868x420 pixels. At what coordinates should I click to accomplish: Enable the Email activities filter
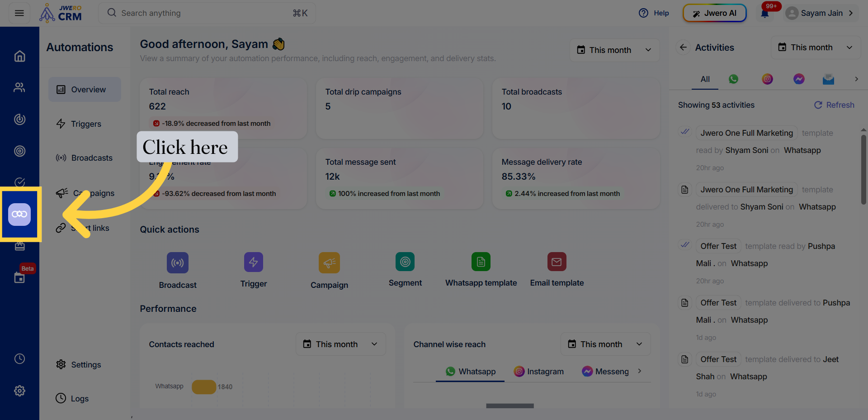pos(829,79)
